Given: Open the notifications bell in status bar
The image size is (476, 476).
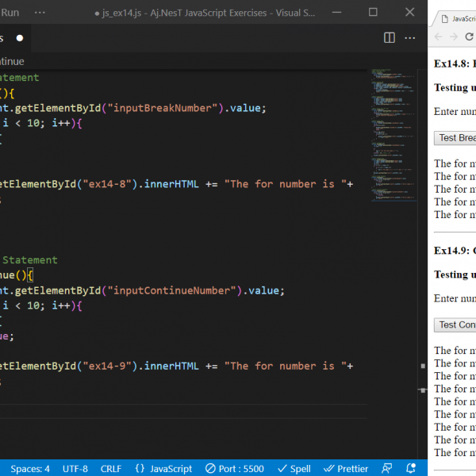Looking at the screenshot, I should [x=411, y=468].
